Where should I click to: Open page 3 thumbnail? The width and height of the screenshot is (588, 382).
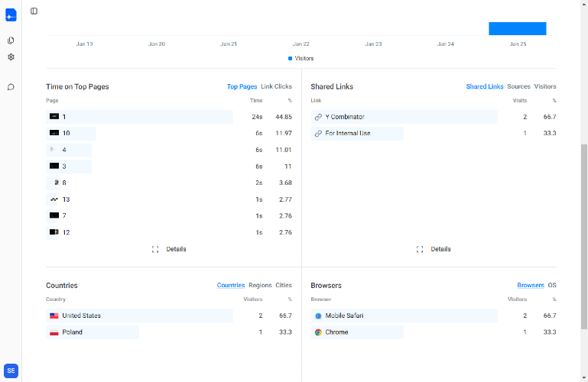point(54,166)
